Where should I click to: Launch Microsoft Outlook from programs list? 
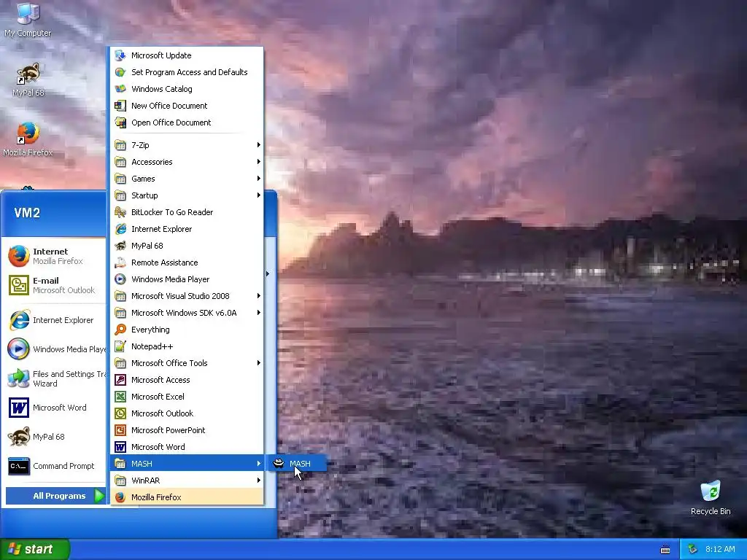point(187,413)
